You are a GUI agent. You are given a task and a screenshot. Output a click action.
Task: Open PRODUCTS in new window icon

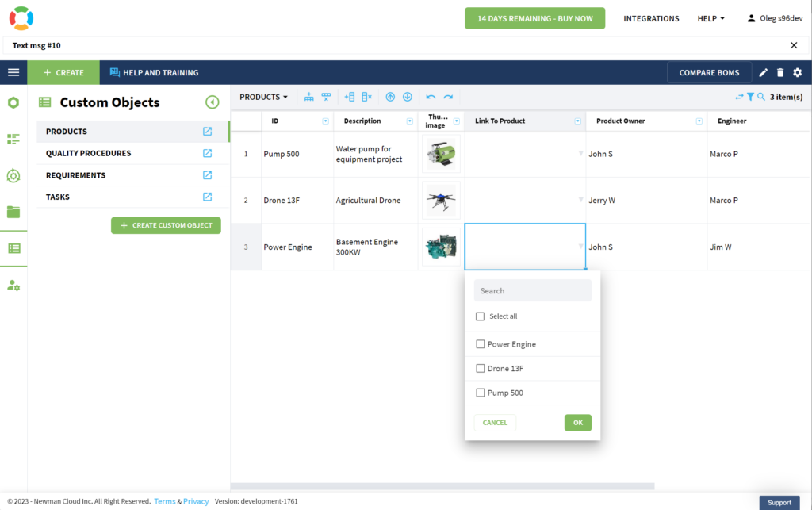pyautogui.click(x=207, y=132)
